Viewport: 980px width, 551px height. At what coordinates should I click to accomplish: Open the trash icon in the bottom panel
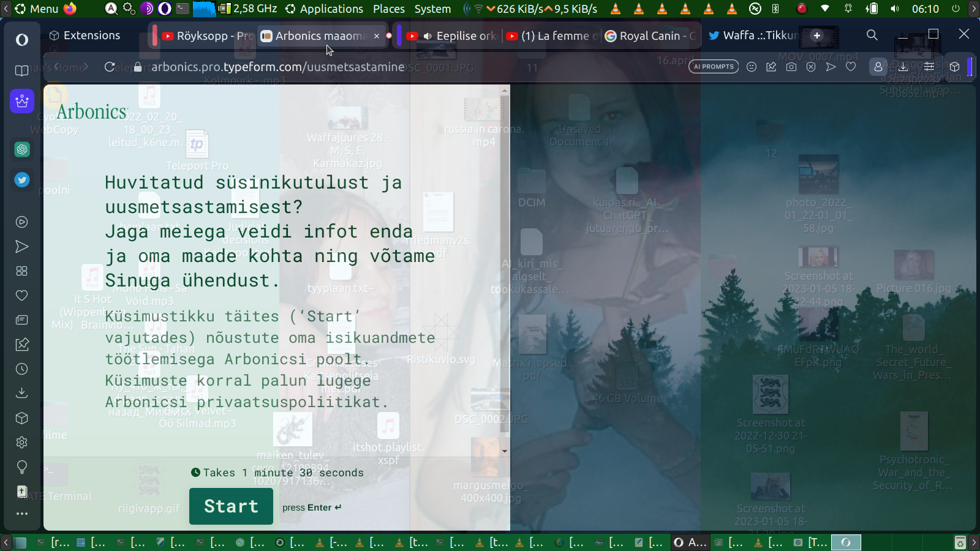click(960, 542)
